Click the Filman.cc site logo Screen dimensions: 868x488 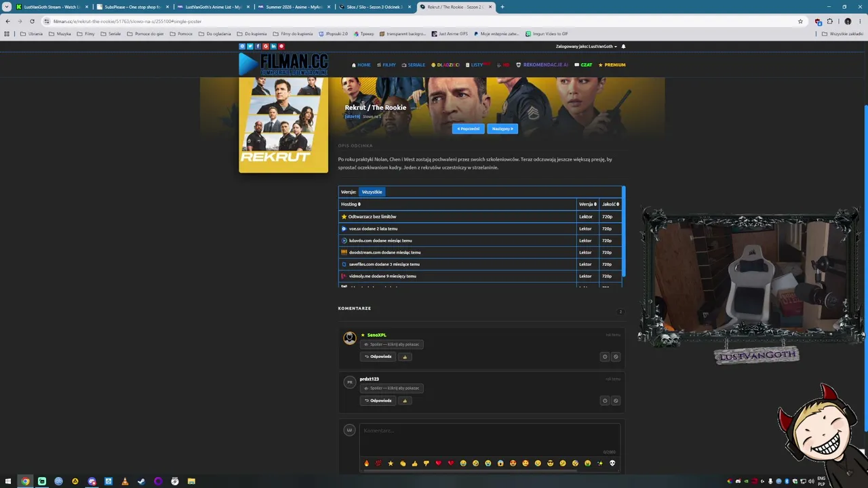(x=283, y=64)
